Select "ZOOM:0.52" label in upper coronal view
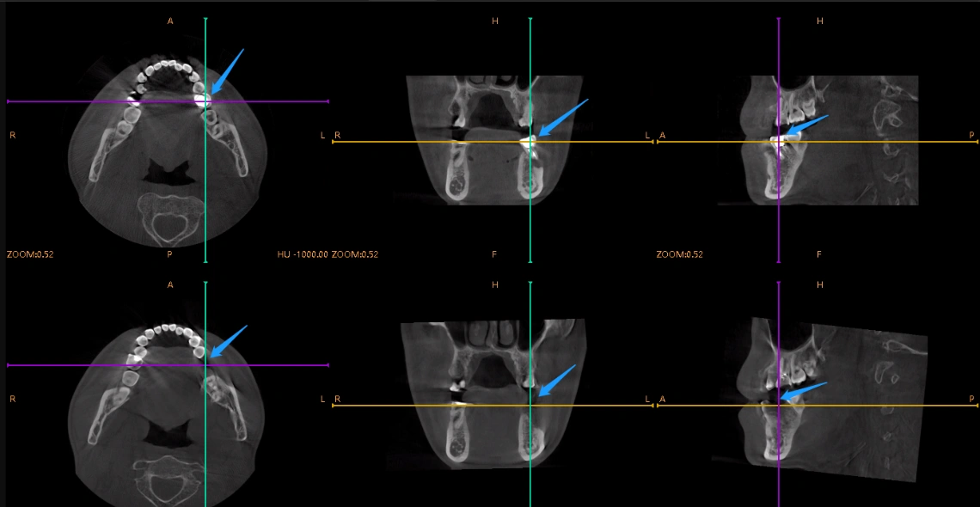Screen dimensions: 980x507 (x=355, y=254)
